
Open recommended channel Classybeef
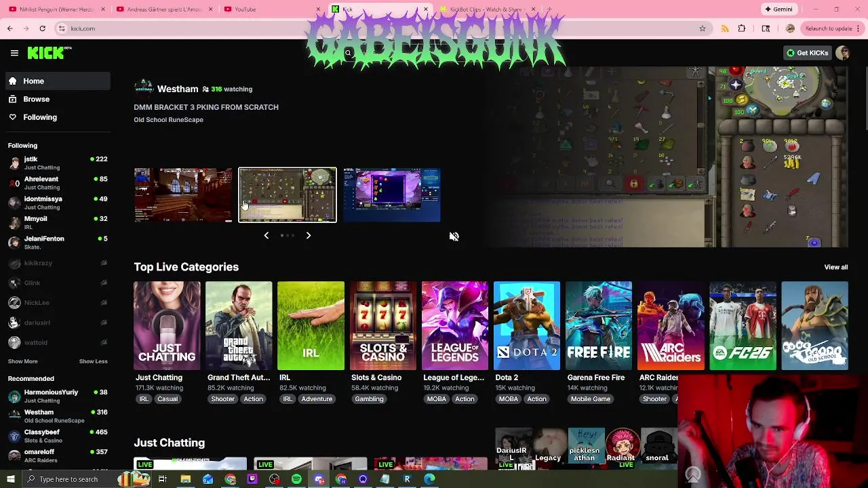click(x=58, y=436)
